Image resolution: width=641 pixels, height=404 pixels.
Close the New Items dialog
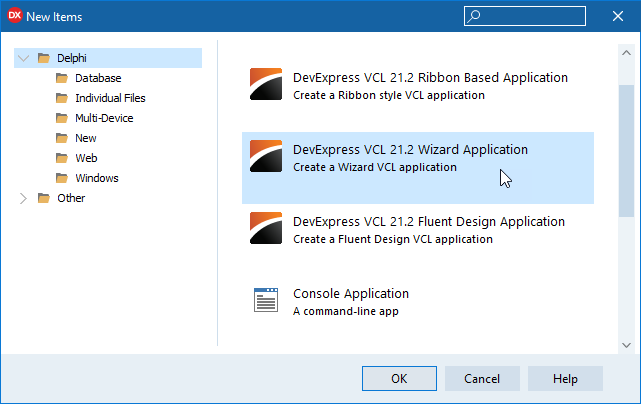point(618,16)
